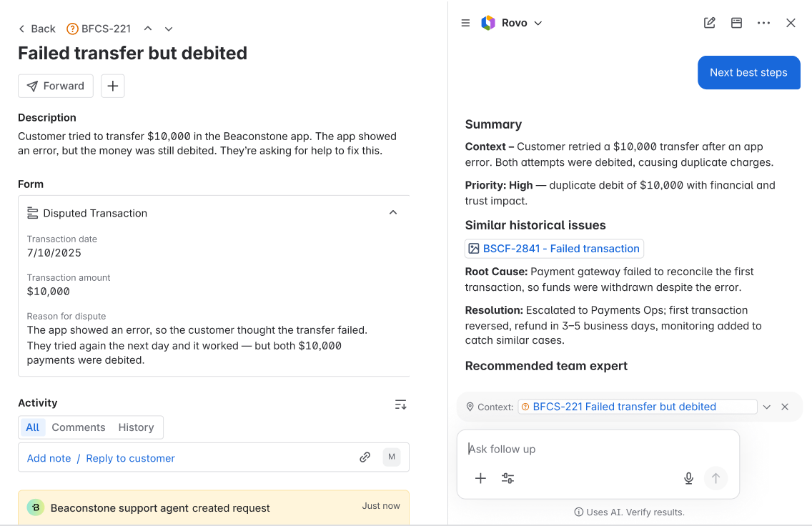Go to the previous issue with up chevron

point(148,29)
